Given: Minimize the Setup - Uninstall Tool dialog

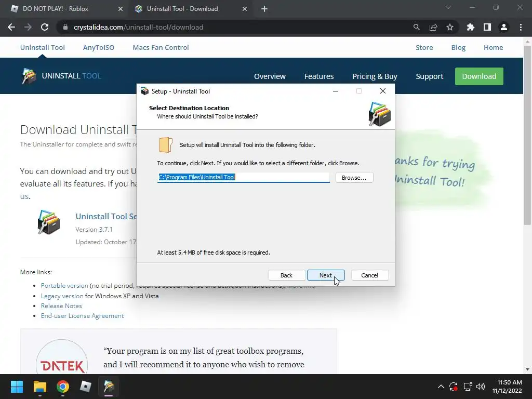Looking at the screenshot, I should point(336,91).
